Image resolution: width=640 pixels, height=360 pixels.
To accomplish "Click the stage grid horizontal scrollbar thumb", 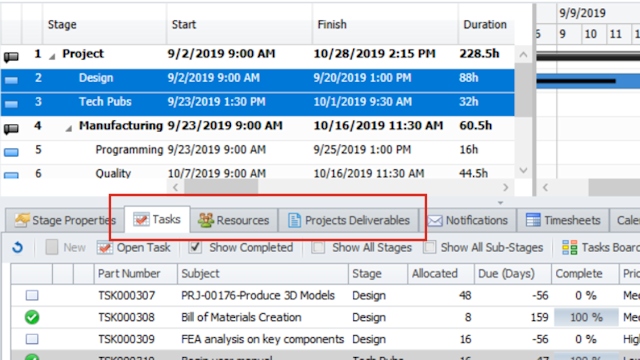I will (221, 187).
